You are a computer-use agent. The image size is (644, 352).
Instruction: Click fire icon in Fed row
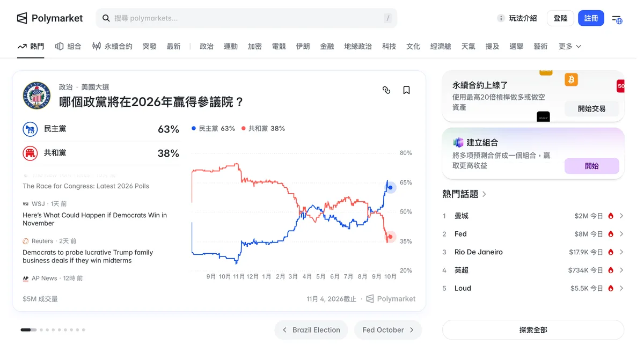tap(611, 234)
